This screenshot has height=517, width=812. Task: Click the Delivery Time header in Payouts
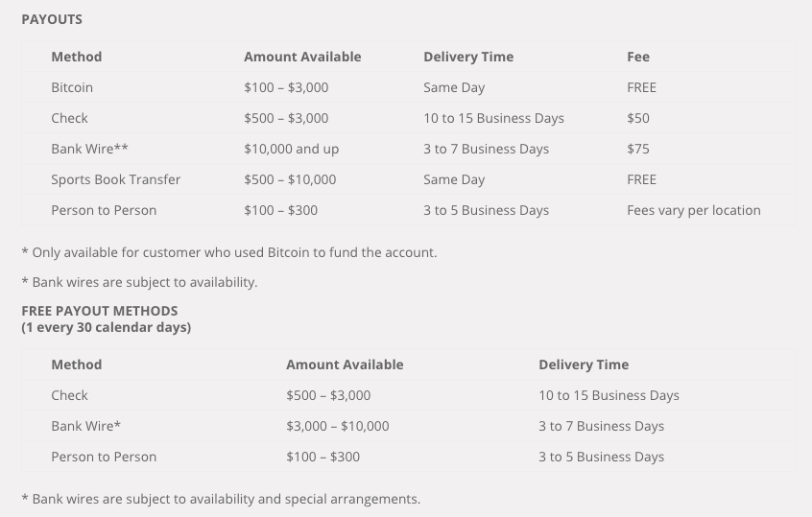pos(468,57)
